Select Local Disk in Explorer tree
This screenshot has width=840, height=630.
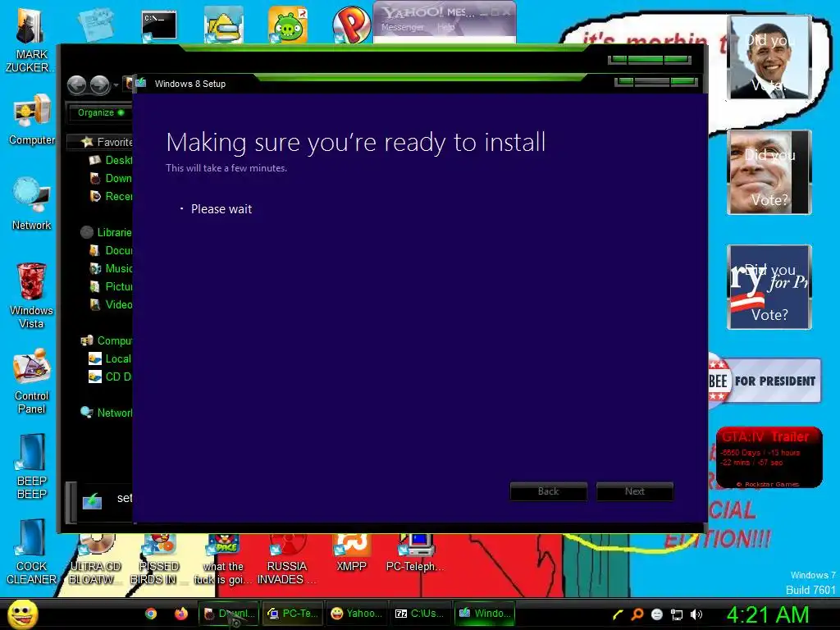(111, 359)
